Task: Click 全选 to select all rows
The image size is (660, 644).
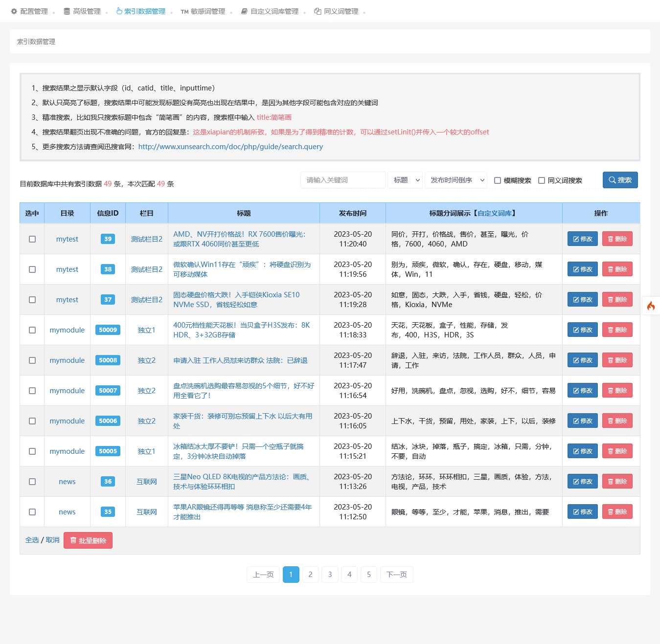Action: pos(32,540)
